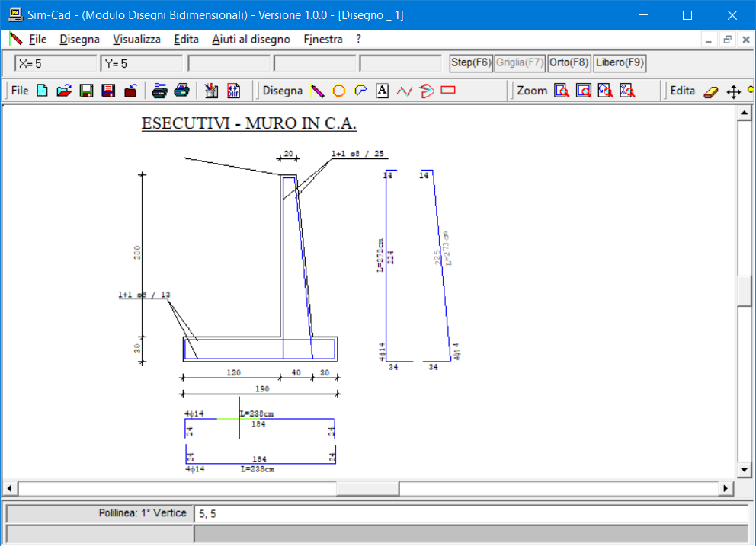Click the vertical scrollbar thumb
This screenshot has height=546, width=756.
744,291
